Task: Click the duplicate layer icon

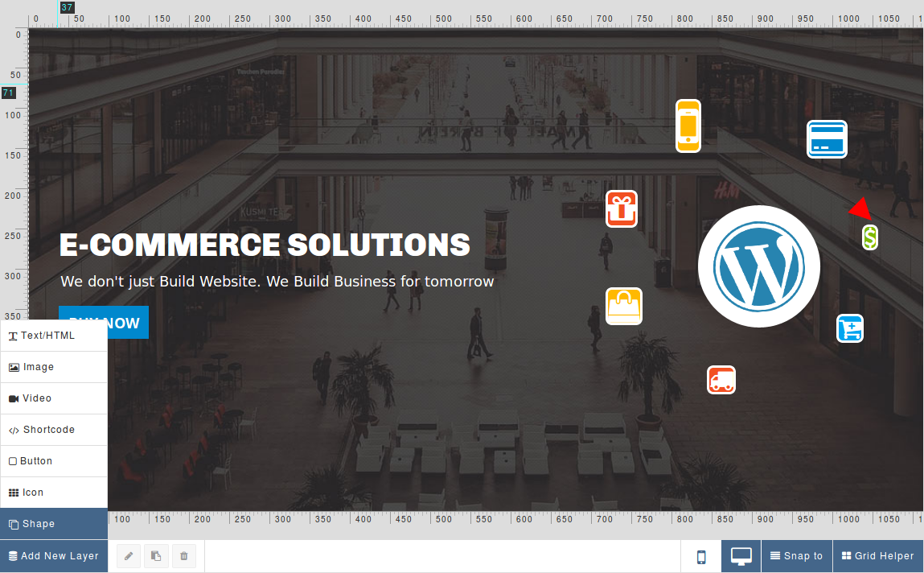Action: pos(156,556)
